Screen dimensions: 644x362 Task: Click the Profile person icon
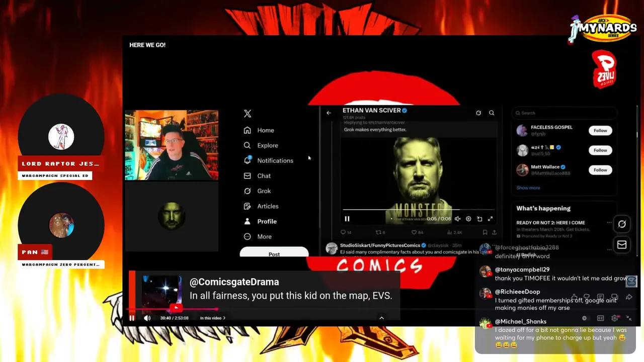click(x=247, y=221)
